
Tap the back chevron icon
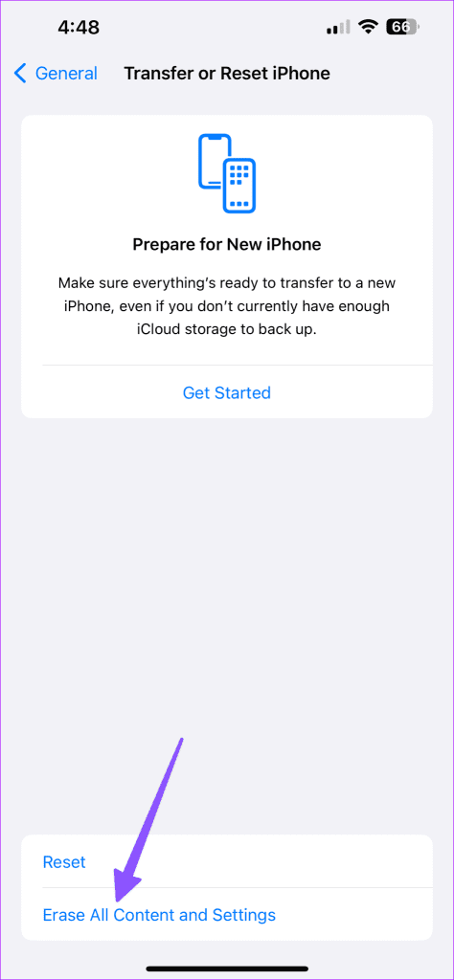(x=20, y=74)
